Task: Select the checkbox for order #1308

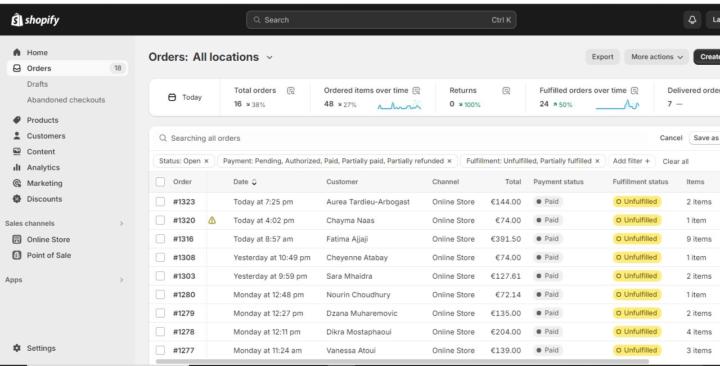Action: (x=160, y=257)
